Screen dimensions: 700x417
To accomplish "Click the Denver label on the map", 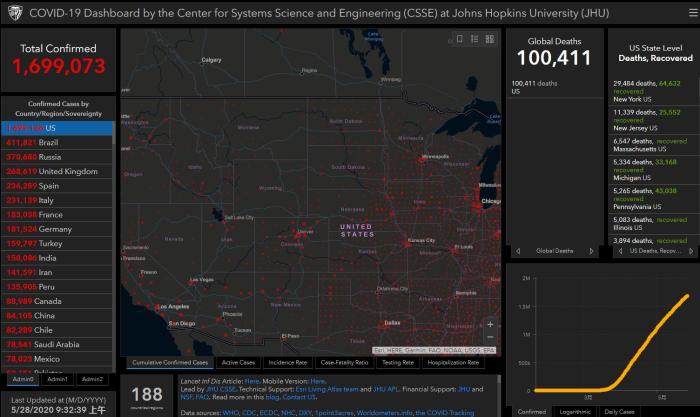I will (x=305, y=232).
